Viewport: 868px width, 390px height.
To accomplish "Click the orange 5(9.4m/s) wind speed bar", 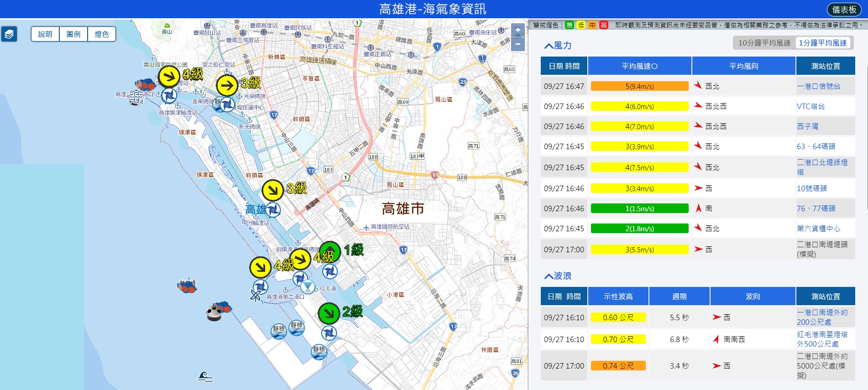I will [x=640, y=86].
